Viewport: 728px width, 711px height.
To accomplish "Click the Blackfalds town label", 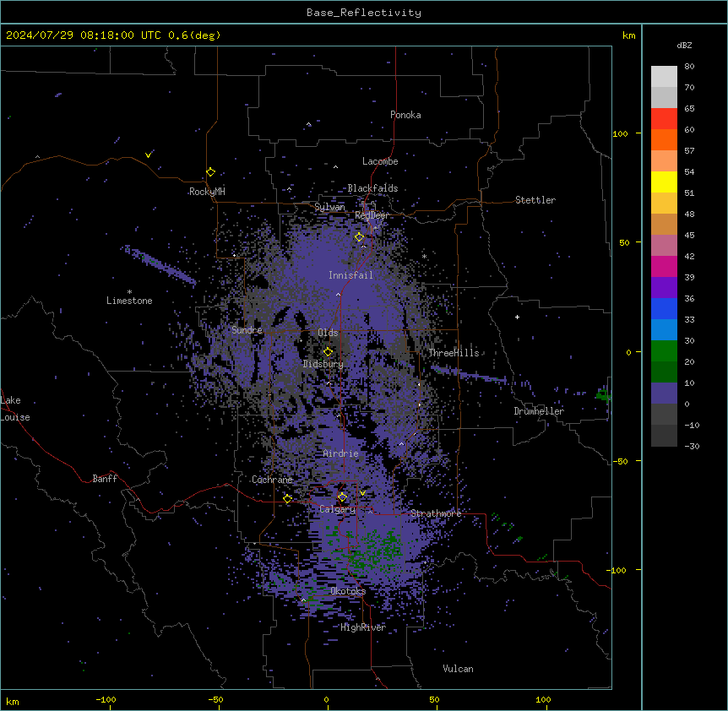I will [372, 188].
